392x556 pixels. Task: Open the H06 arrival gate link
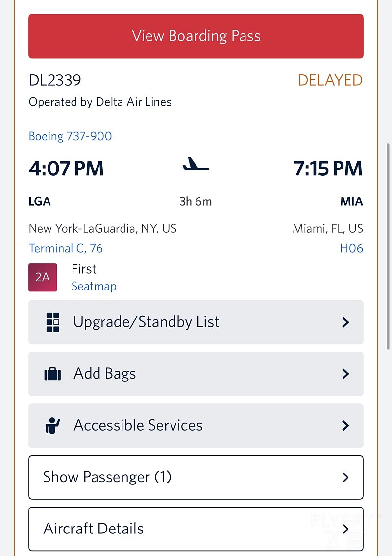tap(351, 248)
